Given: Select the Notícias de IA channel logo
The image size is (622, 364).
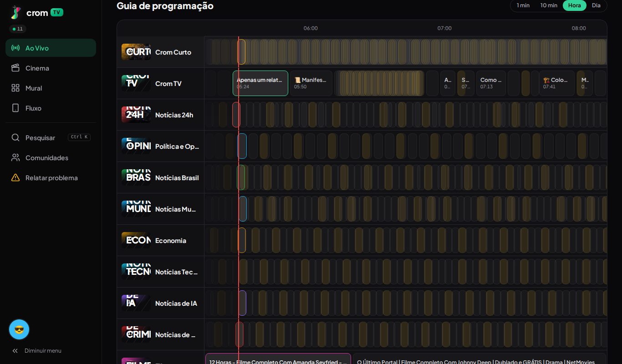Looking at the screenshot, I should [x=136, y=303].
